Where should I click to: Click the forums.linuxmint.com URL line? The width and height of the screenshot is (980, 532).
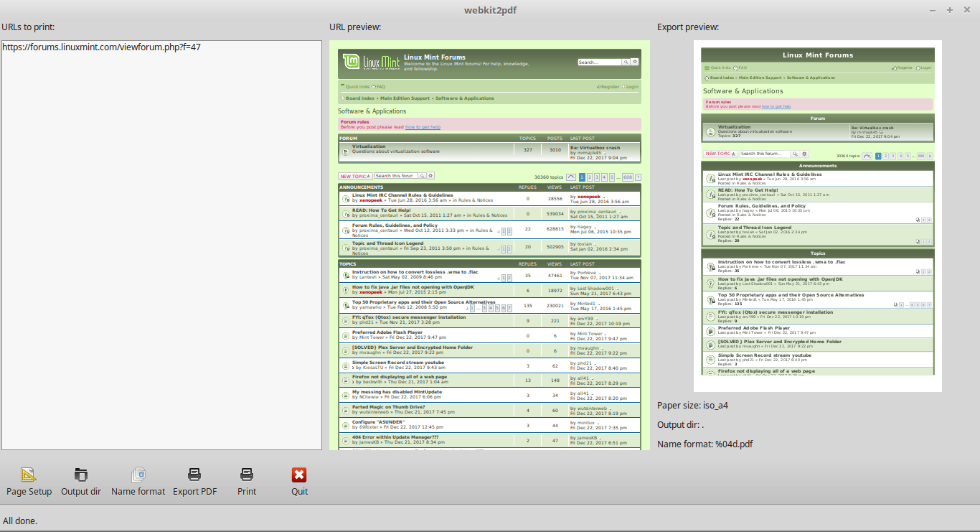click(x=101, y=47)
